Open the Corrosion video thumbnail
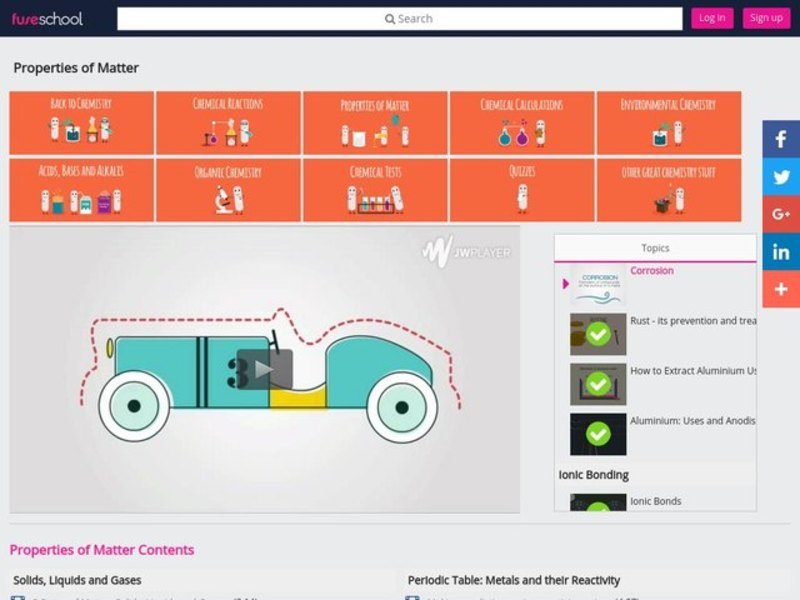Viewport: 800px width, 600px height. [x=598, y=285]
